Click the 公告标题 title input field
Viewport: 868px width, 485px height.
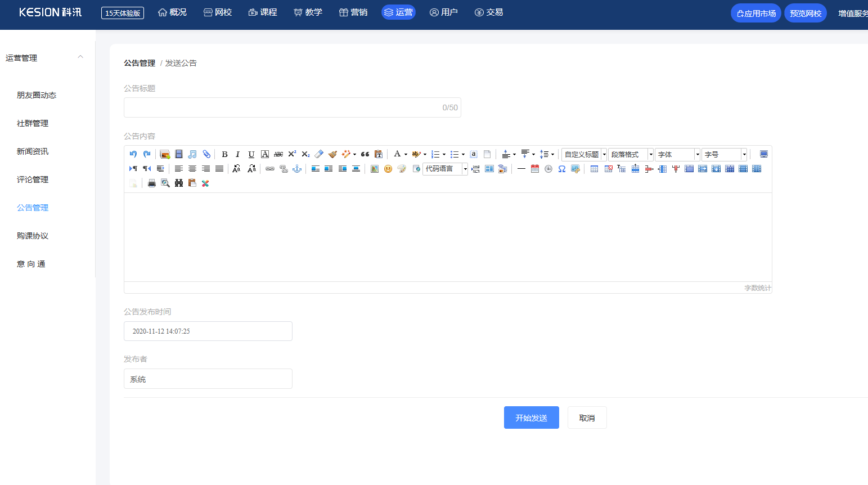(x=281, y=107)
